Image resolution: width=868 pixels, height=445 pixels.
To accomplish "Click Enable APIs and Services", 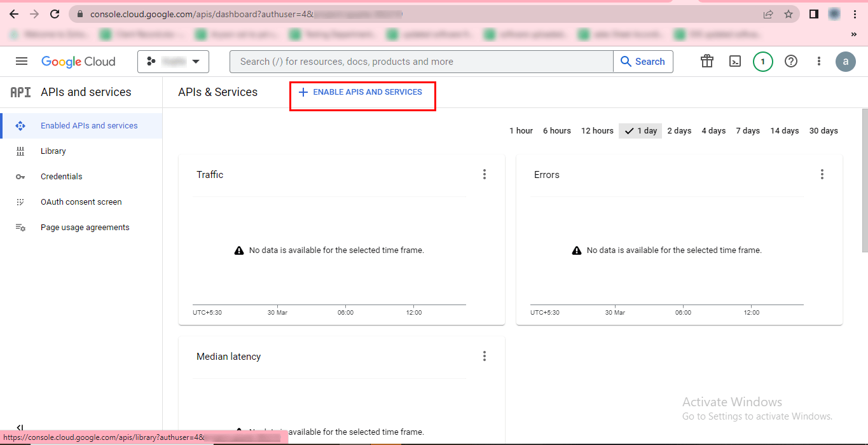I will (361, 93).
